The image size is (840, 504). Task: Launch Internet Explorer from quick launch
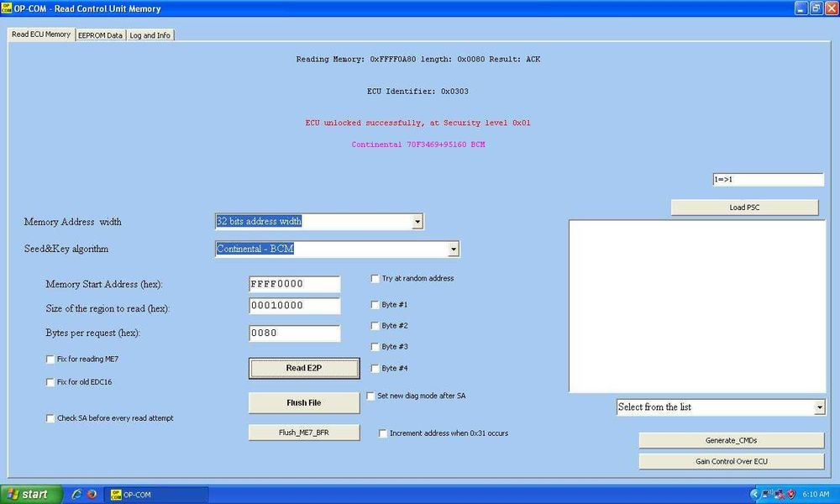[76, 494]
